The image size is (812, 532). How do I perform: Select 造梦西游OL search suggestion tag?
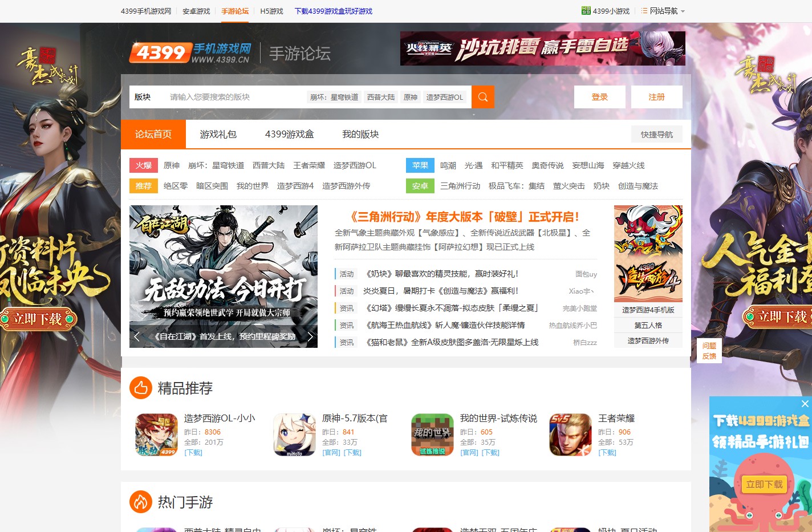tap(445, 97)
